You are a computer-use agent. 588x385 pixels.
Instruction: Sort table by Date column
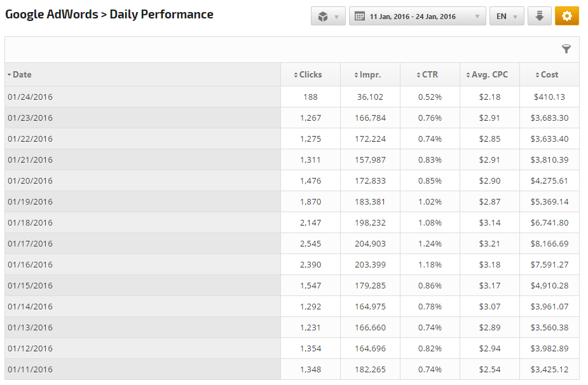click(22, 74)
